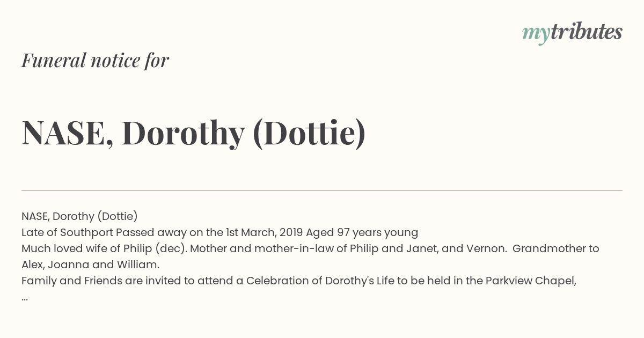
Task: Click "Aged 97 years young" text
Action: click(x=362, y=232)
